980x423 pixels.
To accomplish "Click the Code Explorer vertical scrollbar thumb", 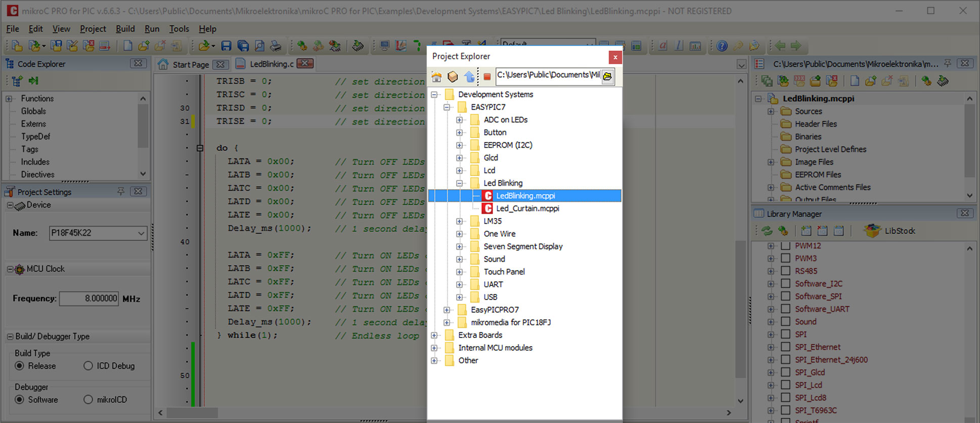I will 143,126.
